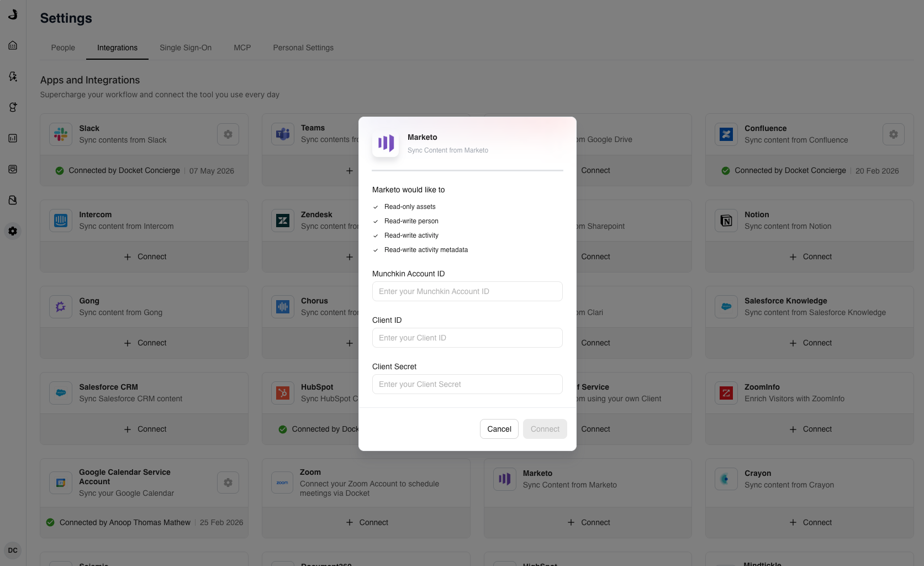Open the settings gear in the left sidebar

tap(13, 231)
